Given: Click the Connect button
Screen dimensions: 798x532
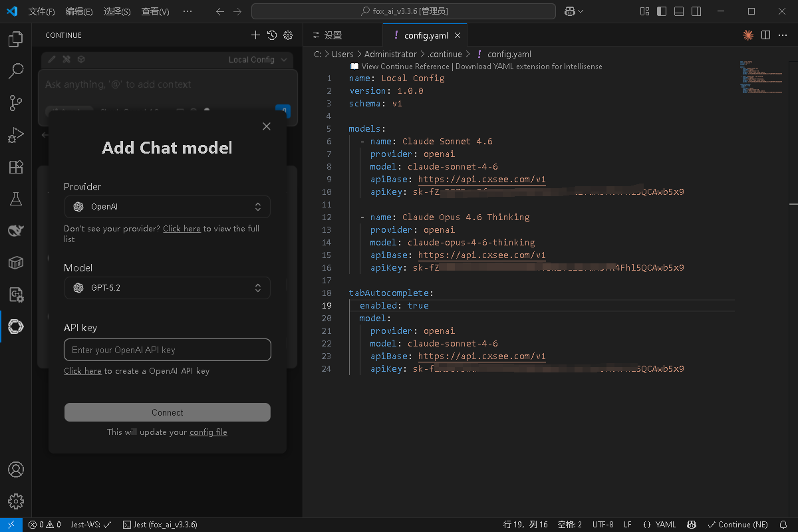Looking at the screenshot, I should [167, 412].
